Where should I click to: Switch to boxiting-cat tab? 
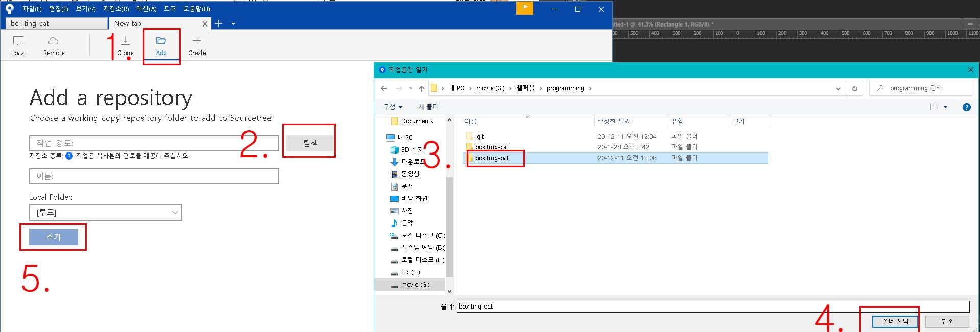[x=56, y=23]
